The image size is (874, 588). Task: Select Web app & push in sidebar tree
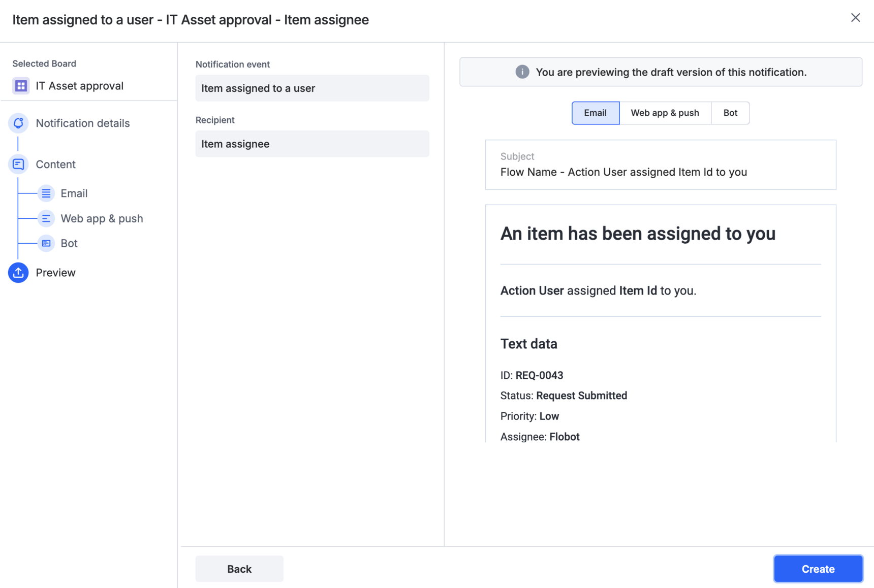click(x=102, y=218)
